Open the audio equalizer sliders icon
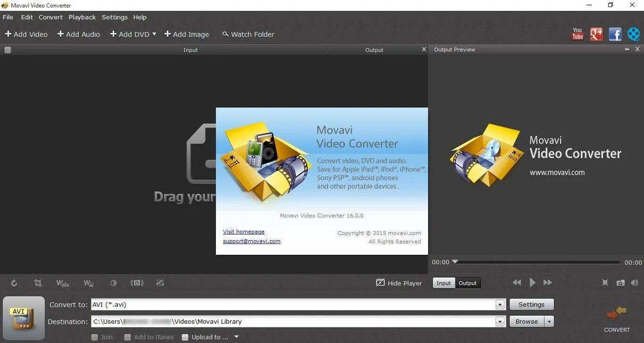The width and height of the screenshot is (644, 343). 160,283
